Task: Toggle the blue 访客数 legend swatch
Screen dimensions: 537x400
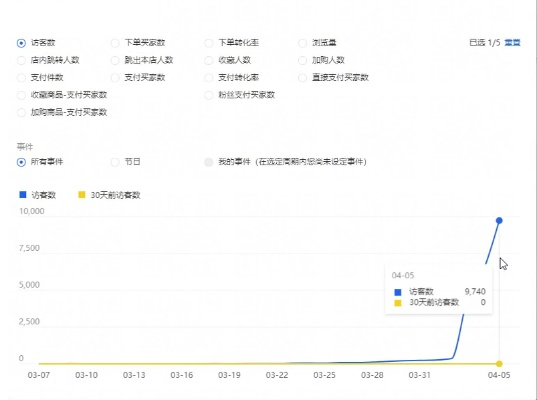Action: 23,195
